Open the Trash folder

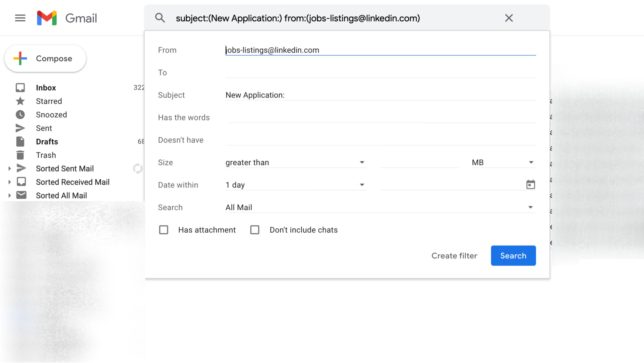[x=46, y=155]
